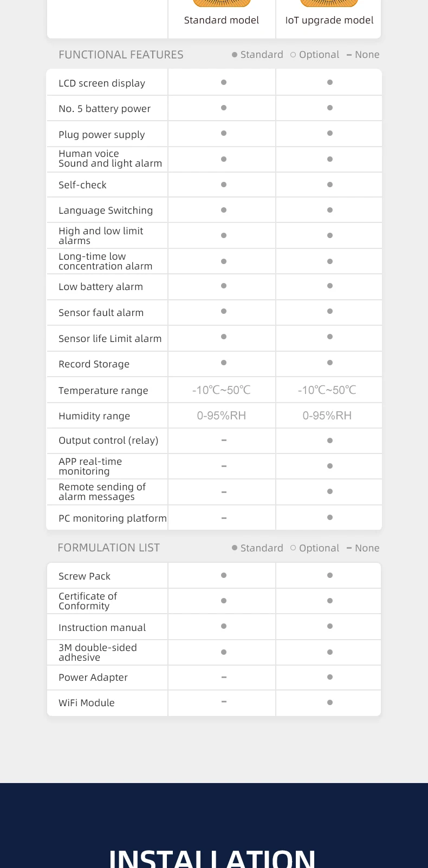Click the Record Storage dot for Standard model
Image resolution: width=428 pixels, height=868 pixels.
click(x=224, y=363)
